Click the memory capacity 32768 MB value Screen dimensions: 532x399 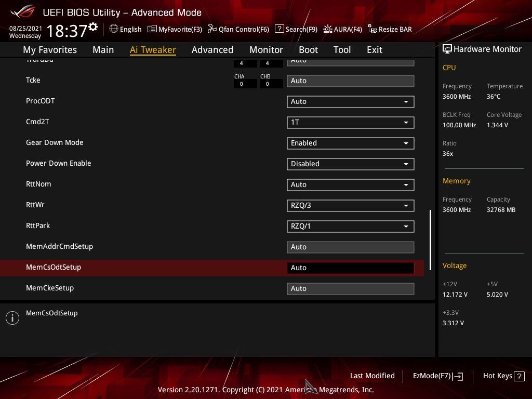[x=501, y=210]
